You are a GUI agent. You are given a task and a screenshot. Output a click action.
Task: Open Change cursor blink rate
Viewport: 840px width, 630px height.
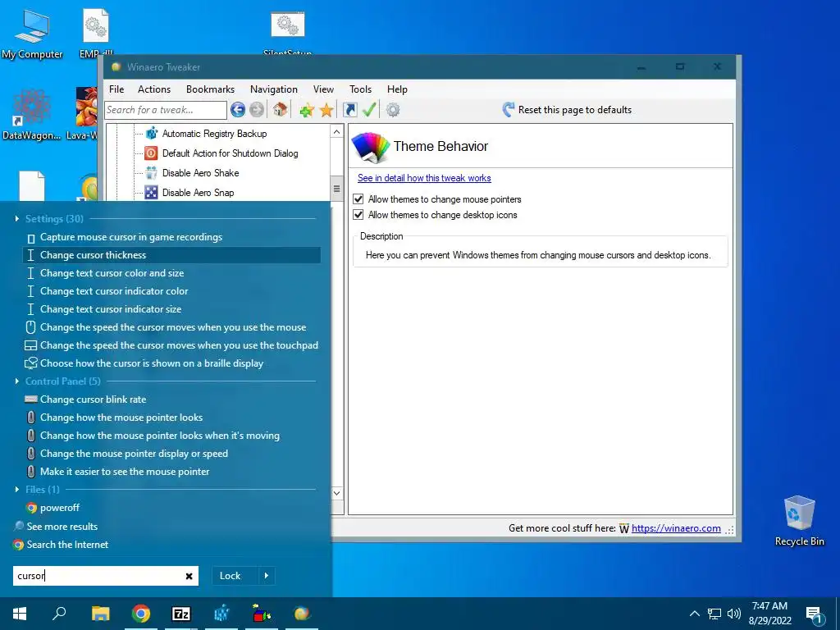pyautogui.click(x=171, y=399)
